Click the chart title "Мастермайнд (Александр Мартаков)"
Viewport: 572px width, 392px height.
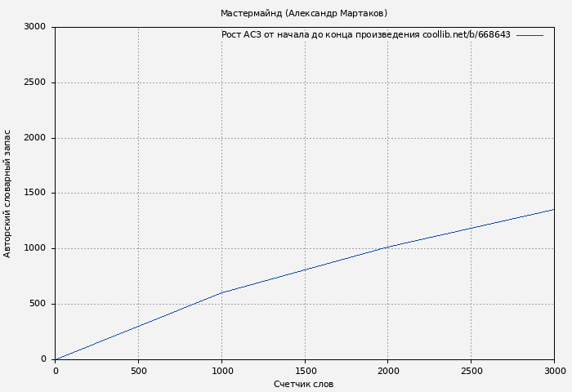[303, 13]
